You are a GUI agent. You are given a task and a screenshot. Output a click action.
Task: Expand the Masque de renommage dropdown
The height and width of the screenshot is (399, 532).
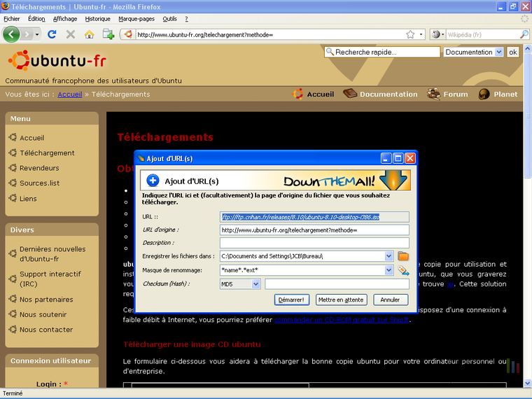coord(388,270)
